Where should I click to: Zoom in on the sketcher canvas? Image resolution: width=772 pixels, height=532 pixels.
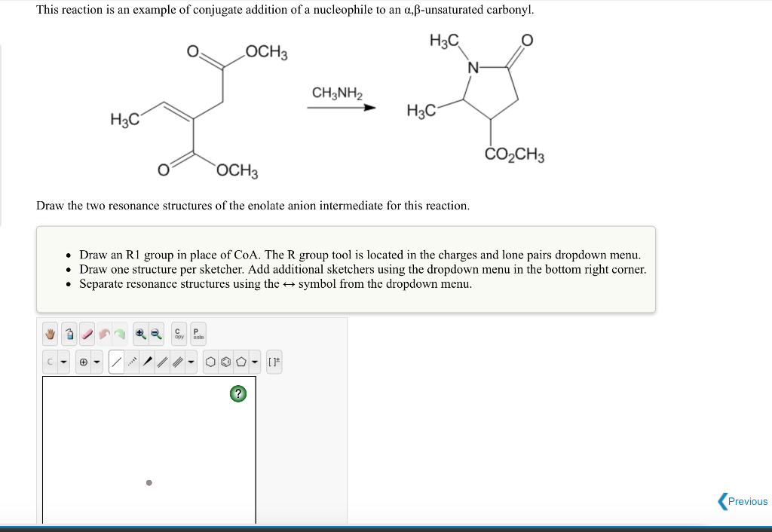[x=141, y=334]
